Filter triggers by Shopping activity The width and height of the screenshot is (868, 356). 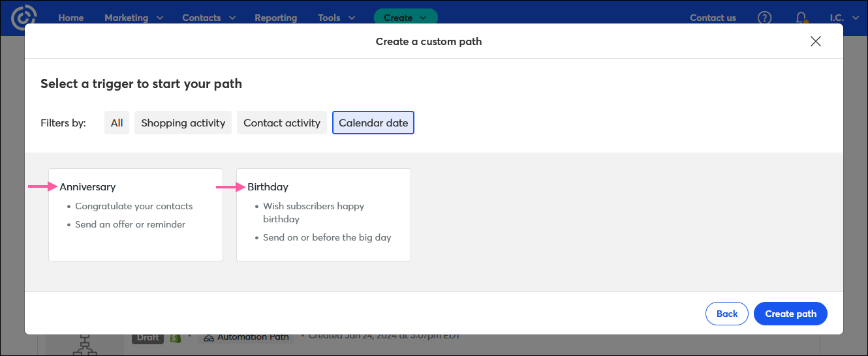click(183, 123)
